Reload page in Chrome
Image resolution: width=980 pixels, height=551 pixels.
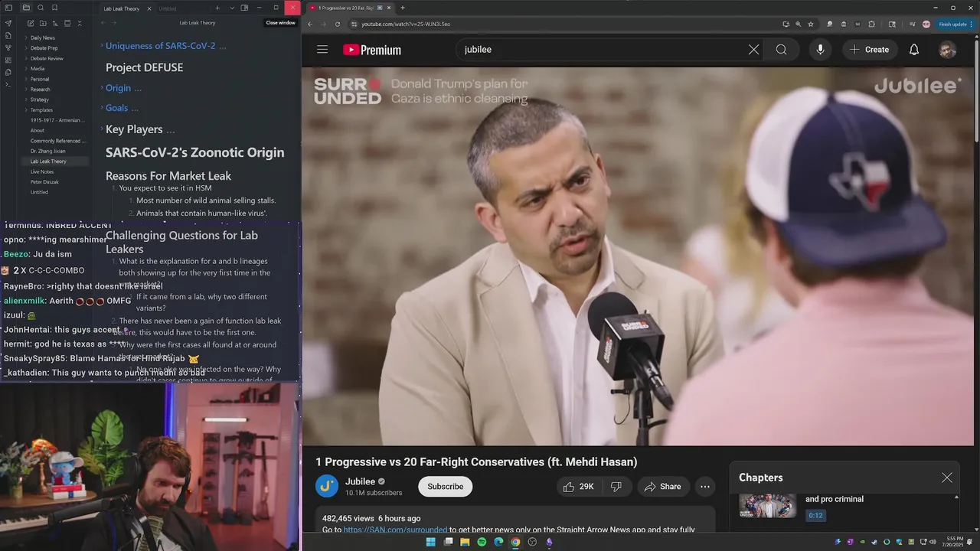(338, 24)
